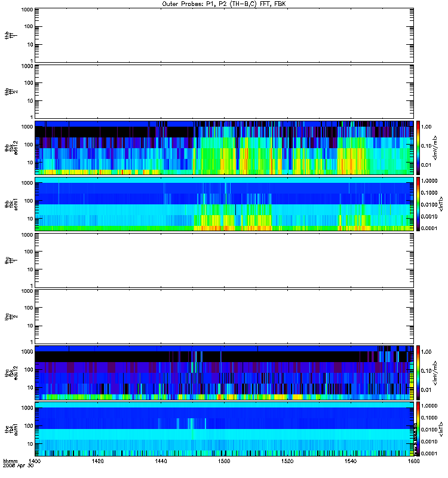Click the 1000 tick of thb fff 1 panel
Screen dimensions: 448x478
(x=27, y=10)
